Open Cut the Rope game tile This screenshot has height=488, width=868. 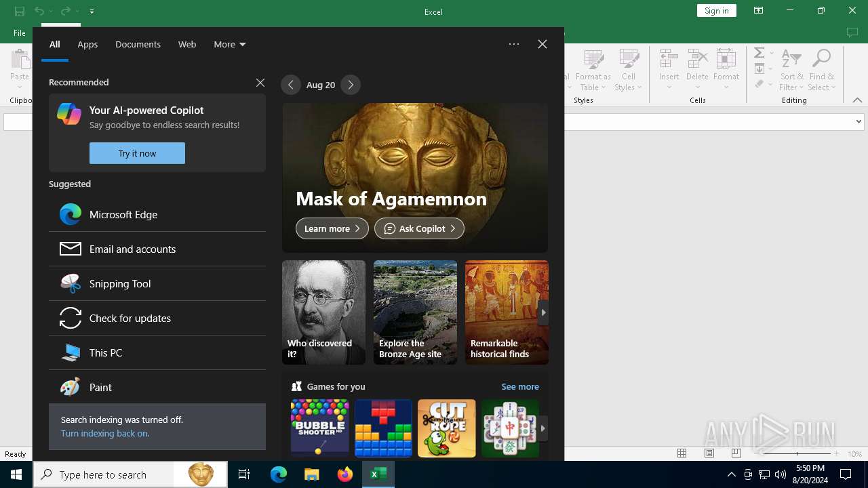447,428
